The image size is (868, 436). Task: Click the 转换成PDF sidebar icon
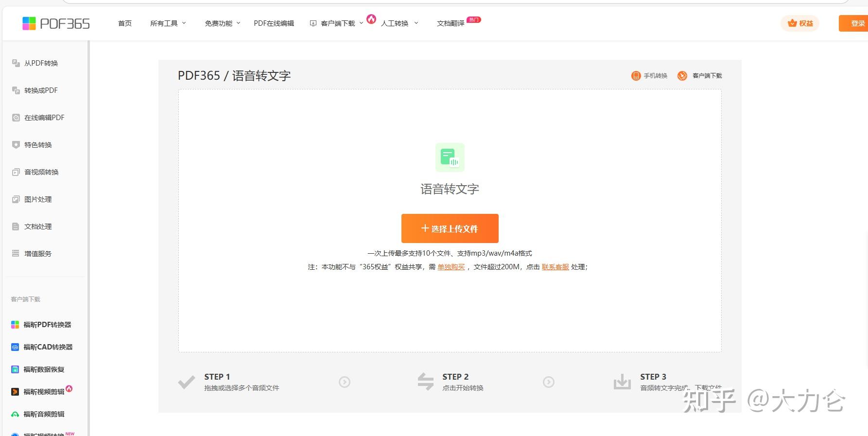tap(16, 90)
